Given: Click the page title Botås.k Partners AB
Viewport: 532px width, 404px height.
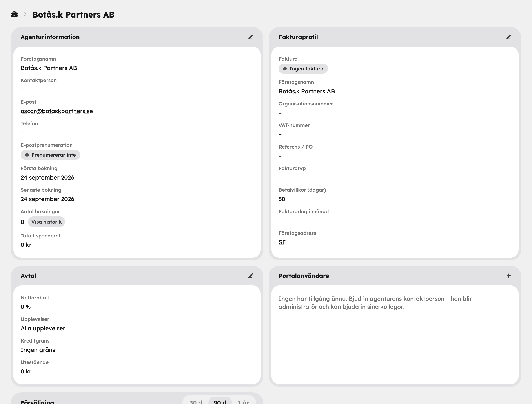Looking at the screenshot, I should (x=73, y=15).
